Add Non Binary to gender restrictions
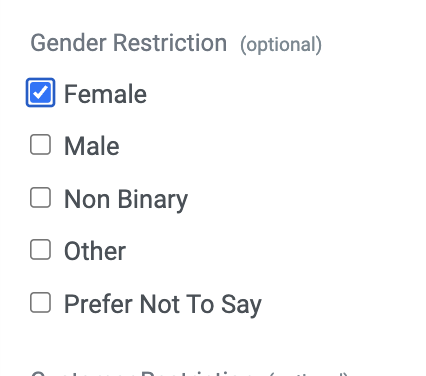The width and height of the screenshot is (426, 376). click(40, 197)
